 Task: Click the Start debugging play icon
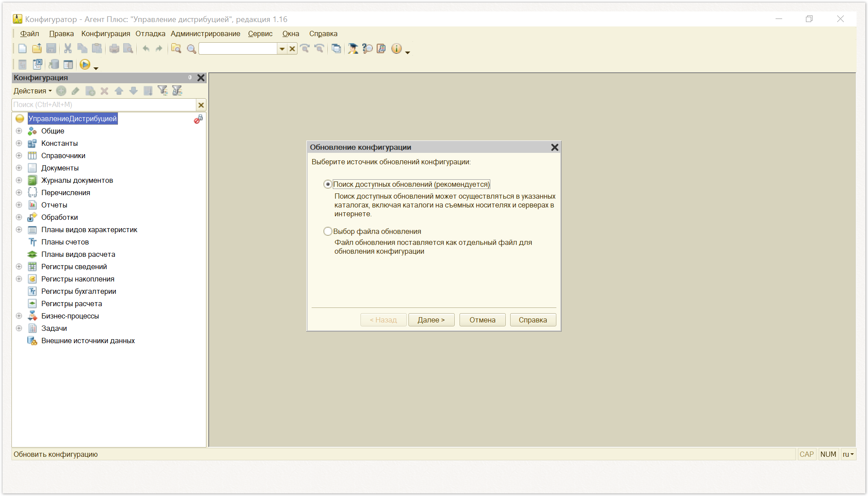(85, 65)
